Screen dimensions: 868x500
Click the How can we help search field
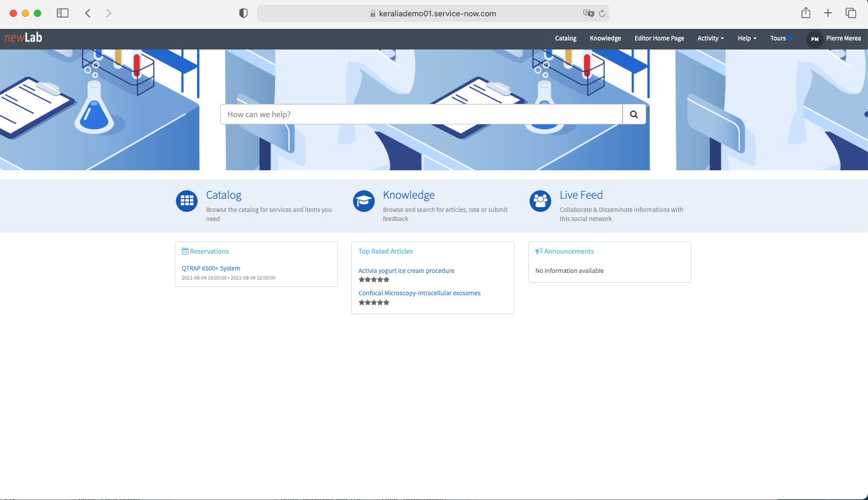[421, 114]
